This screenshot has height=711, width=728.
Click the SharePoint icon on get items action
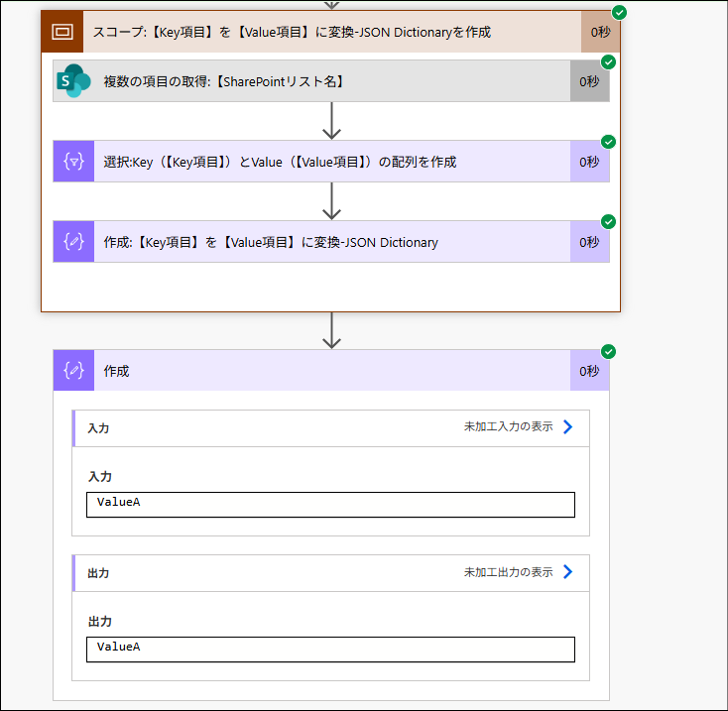click(x=73, y=80)
